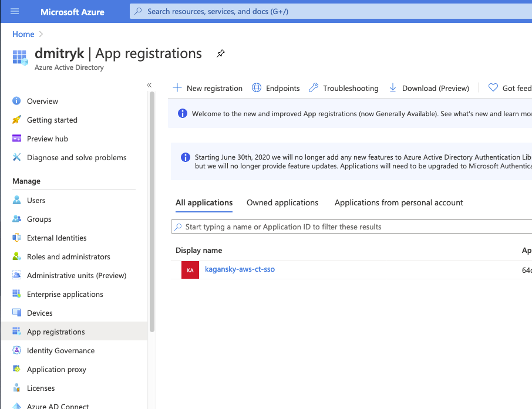532x409 pixels.
Task: Click the Home breadcrumb link
Action: pos(23,34)
